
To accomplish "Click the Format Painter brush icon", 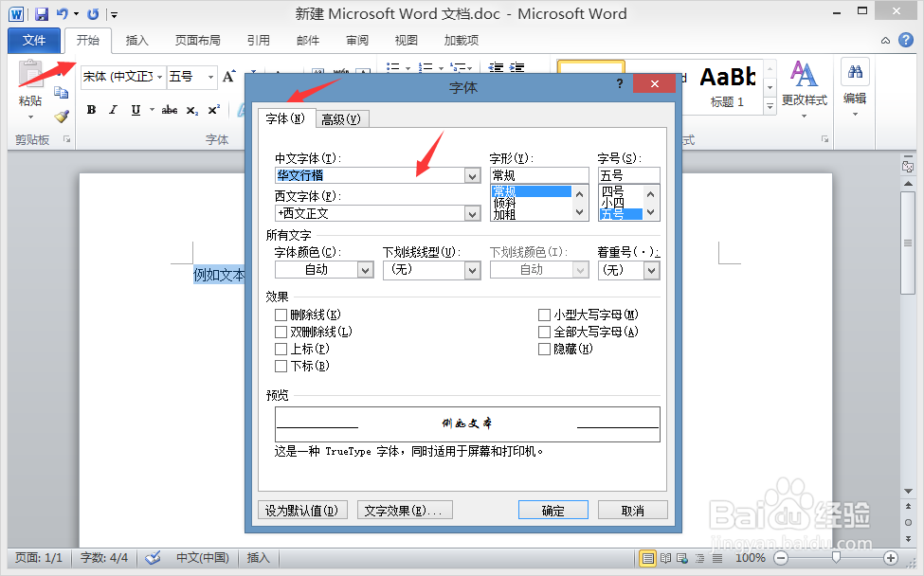I will pyautogui.click(x=62, y=117).
